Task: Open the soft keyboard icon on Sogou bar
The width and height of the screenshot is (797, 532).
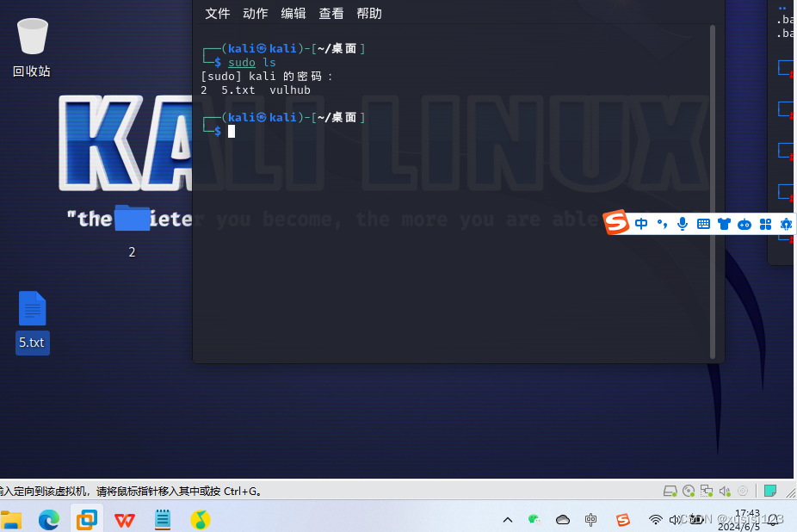Action: pyautogui.click(x=703, y=224)
